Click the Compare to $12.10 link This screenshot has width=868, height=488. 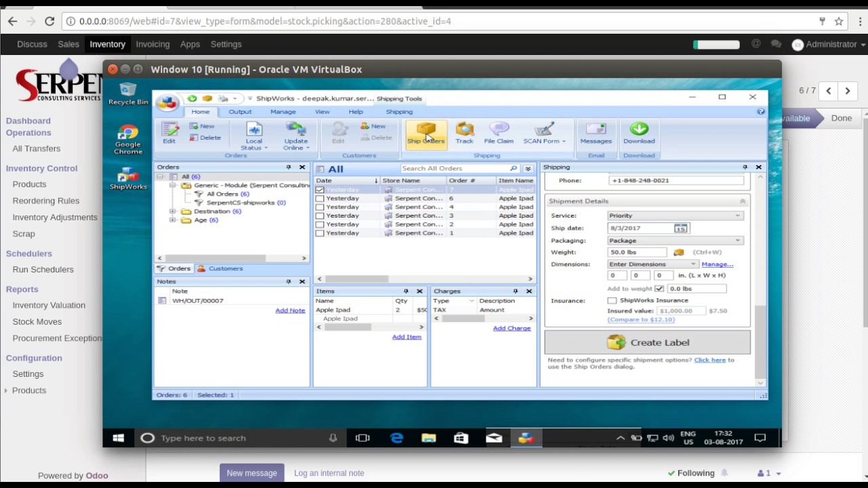click(641, 319)
